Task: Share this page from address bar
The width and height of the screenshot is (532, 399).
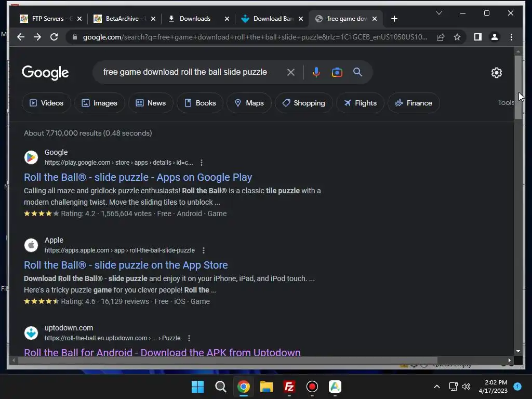Action: [x=441, y=37]
